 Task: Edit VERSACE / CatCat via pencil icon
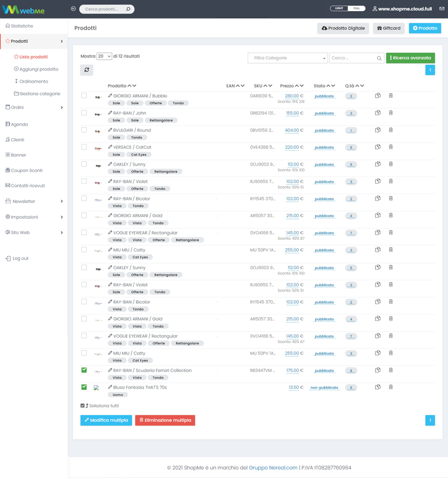click(110, 147)
